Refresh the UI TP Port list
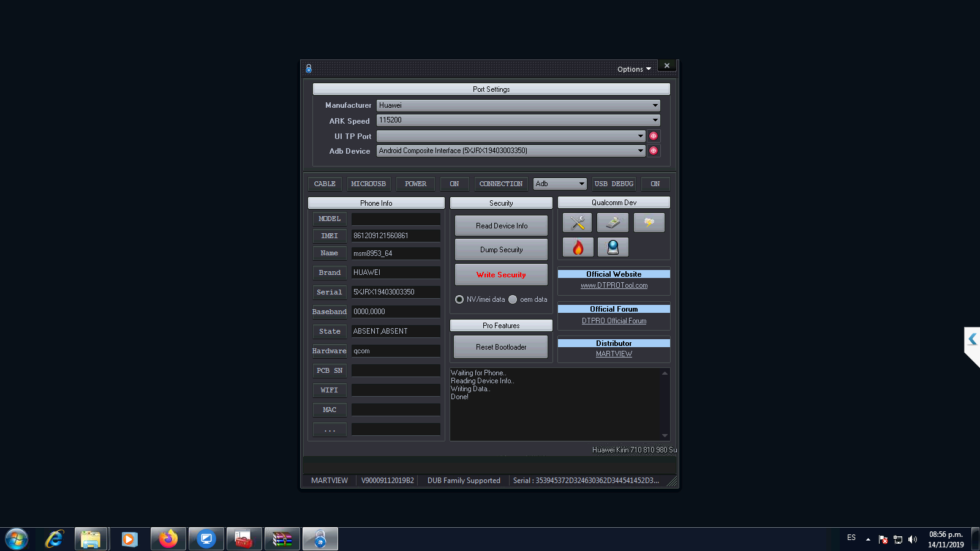Image resolution: width=980 pixels, height=551 pixels. coord(654,136)
